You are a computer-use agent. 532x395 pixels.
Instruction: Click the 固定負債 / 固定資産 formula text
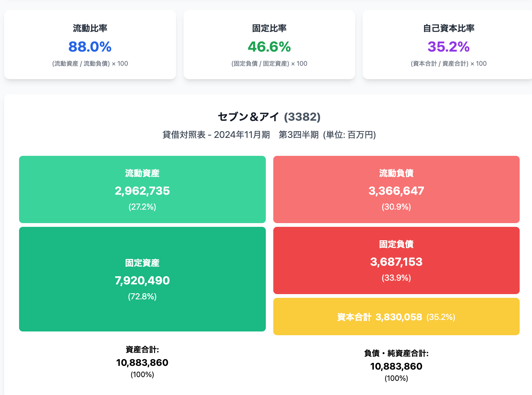point(269,64)
